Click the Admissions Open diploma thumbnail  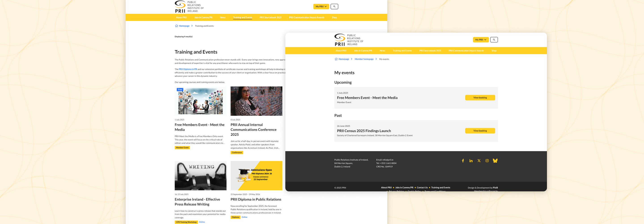(x=256, y=175)
